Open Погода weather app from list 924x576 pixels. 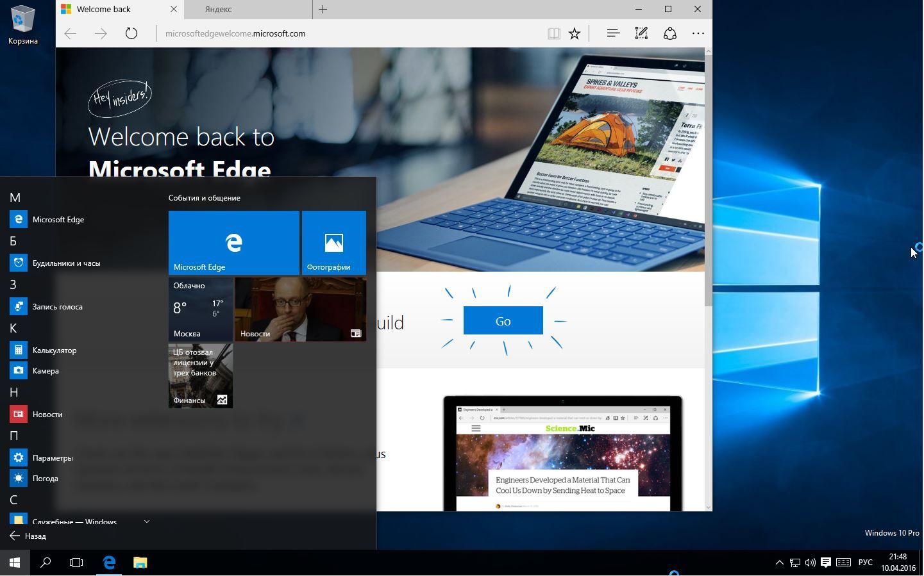[80, 478]
